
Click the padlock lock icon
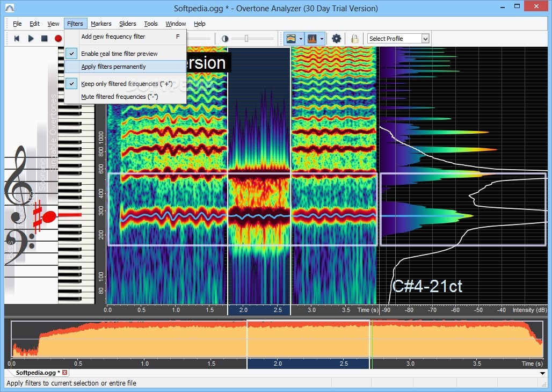(355, 38)
